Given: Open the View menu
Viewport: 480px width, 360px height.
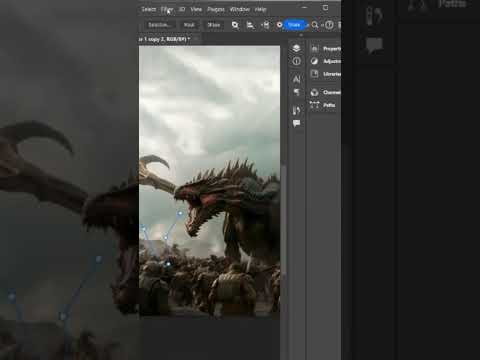Looking at the screenshot, I should pos(196,9).
